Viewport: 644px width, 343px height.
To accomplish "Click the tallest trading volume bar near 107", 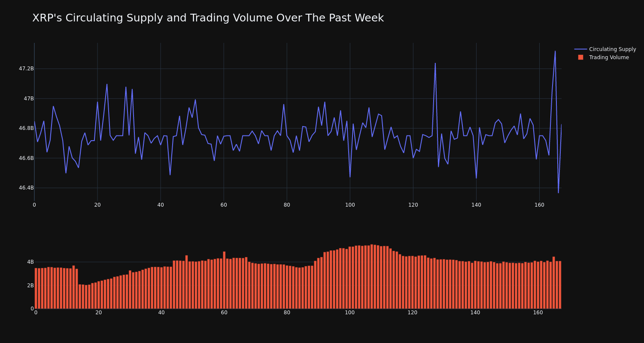I will (x=372, y=277).
